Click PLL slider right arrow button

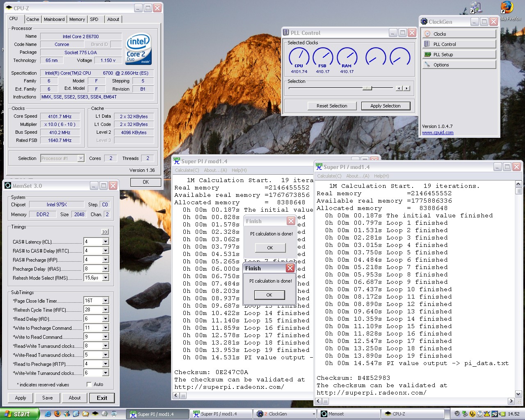pyautogui.click(x=406, y=88)
